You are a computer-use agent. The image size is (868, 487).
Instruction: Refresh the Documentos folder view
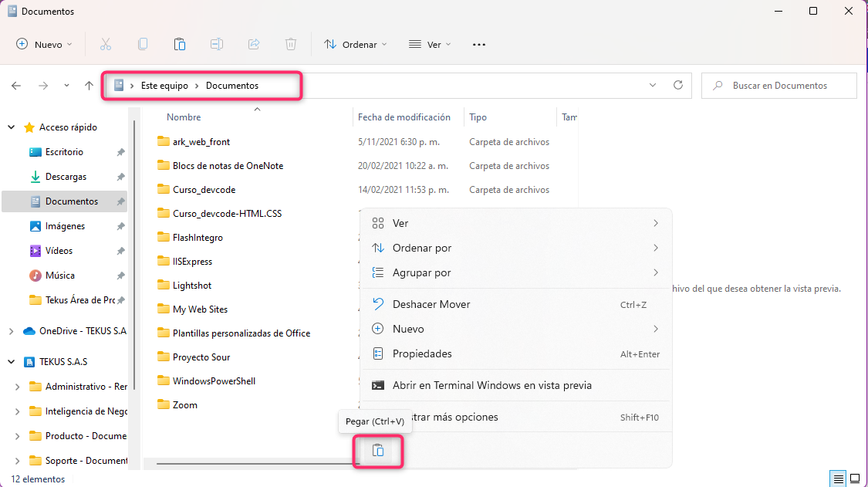coord(678,86)
